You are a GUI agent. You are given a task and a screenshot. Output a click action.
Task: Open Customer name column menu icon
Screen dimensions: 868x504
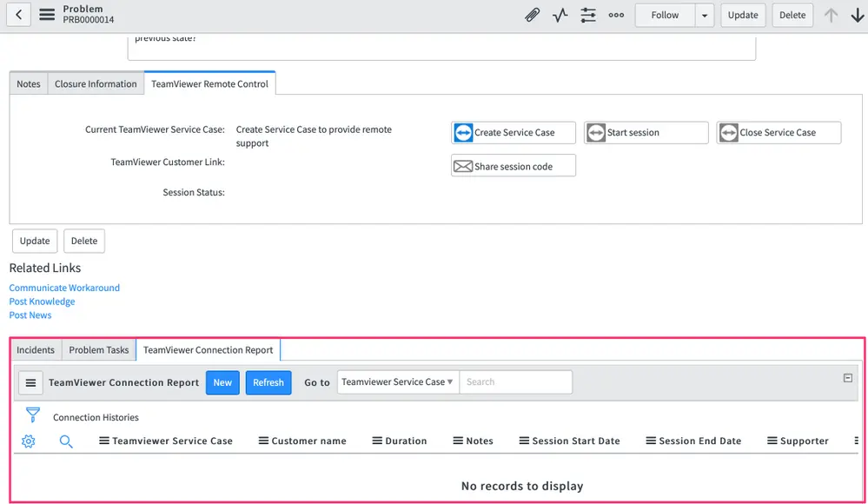[263, 441]
